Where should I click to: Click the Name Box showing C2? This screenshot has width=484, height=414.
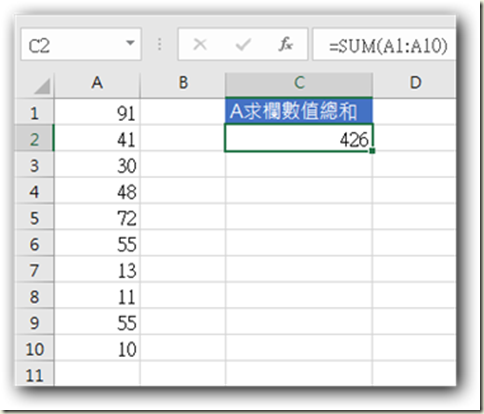click(81, 44)
